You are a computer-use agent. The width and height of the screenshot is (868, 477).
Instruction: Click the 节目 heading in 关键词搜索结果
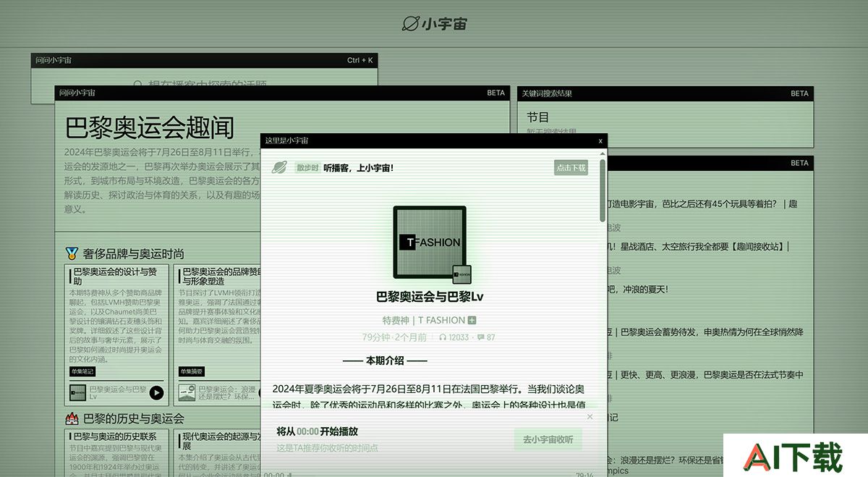[537, 117]
